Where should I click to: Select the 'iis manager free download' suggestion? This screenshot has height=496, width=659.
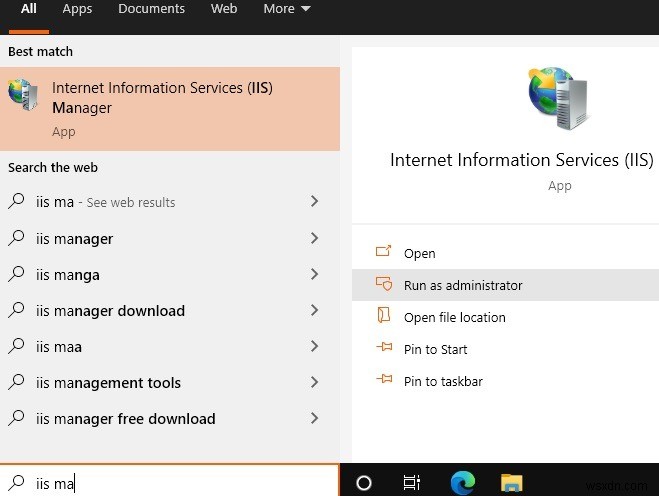tap(170, 419)
